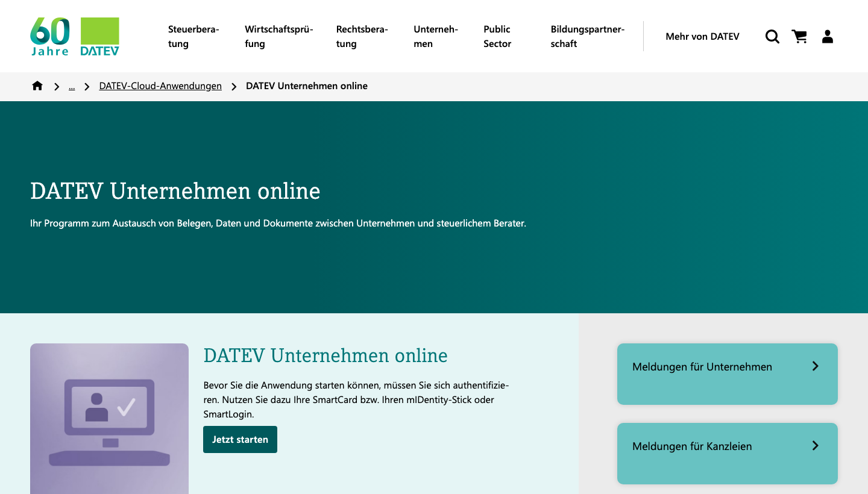Follow the DATEV-Cloud-Anwendungen breadcrumb link

click(x=160, y=86)
